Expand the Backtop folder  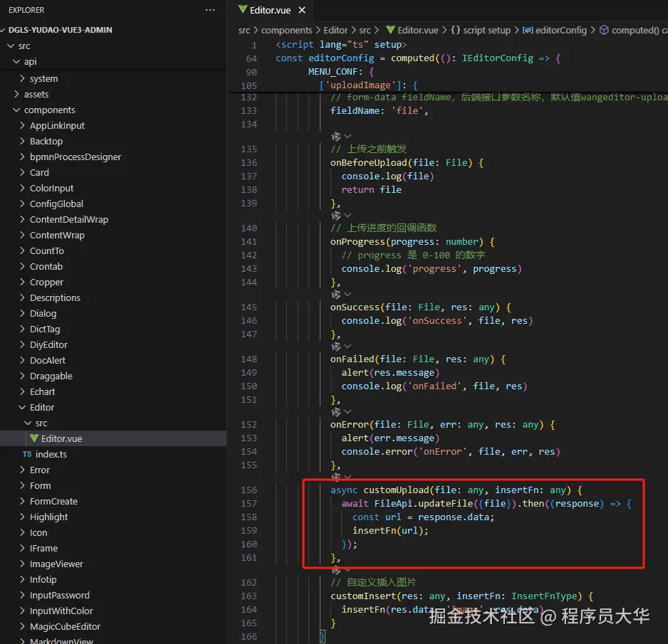22,141
